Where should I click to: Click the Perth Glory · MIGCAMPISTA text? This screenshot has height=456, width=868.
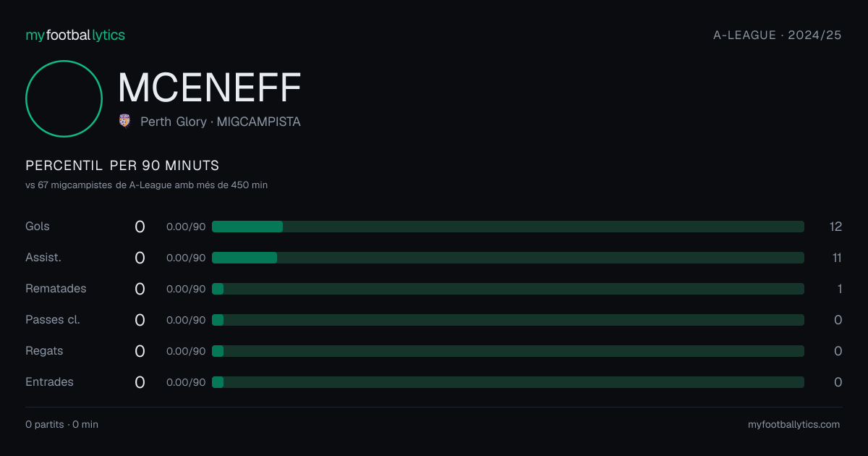[x=221, y=122]
